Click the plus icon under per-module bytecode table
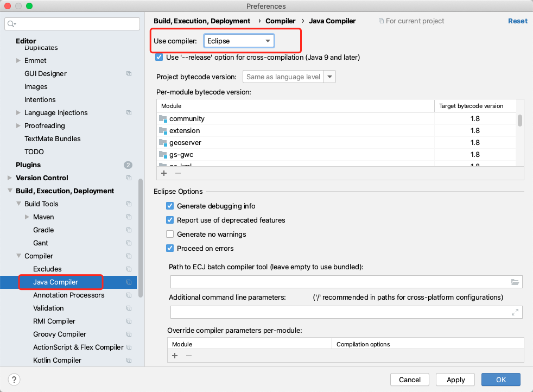Image resolution: width=533 pixels, height=392 pixels. pos(164,173)
